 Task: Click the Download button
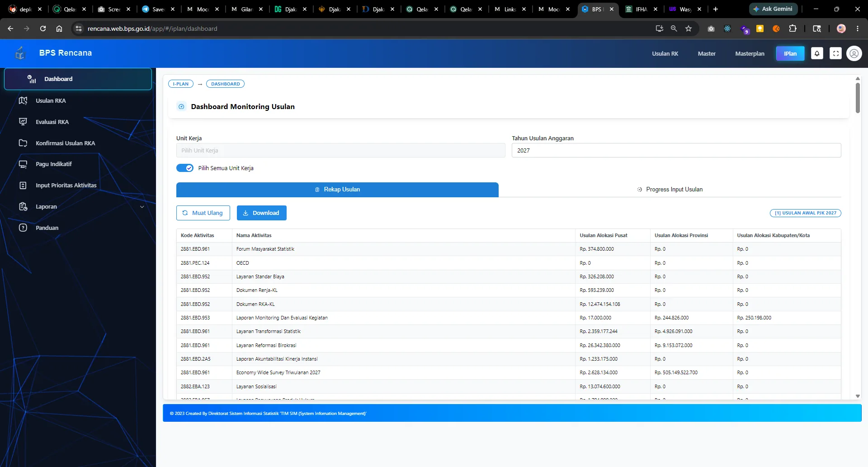point(261,213)
